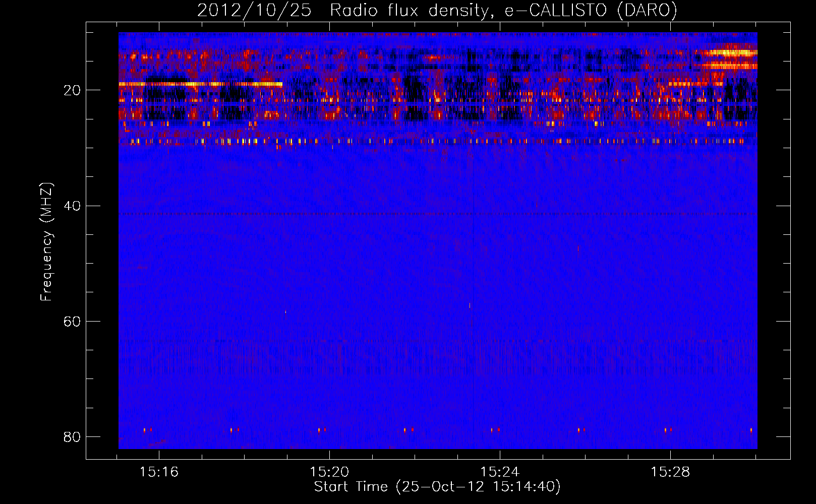Viewport: 816px width, 504px height.
Task: Click the 15:16 time tick label
Action: tap(159, 472)
